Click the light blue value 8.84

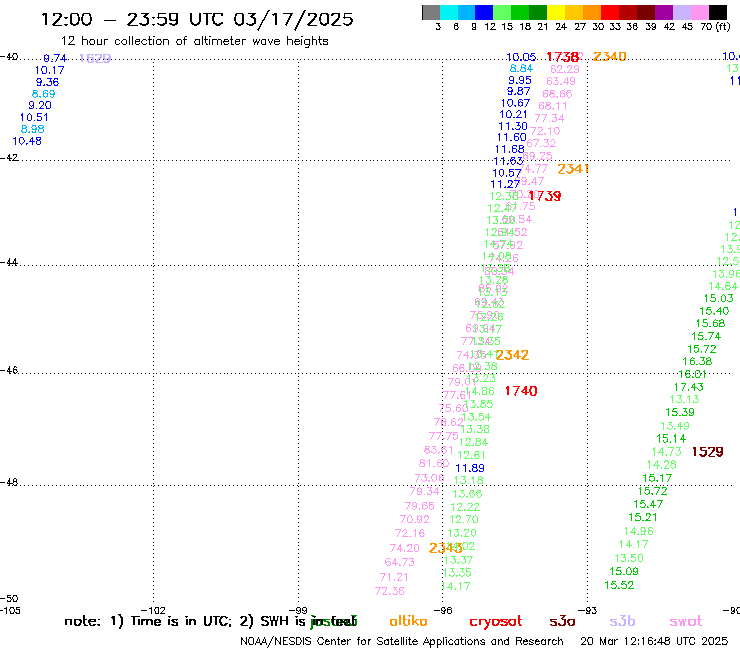pos(521,68)
